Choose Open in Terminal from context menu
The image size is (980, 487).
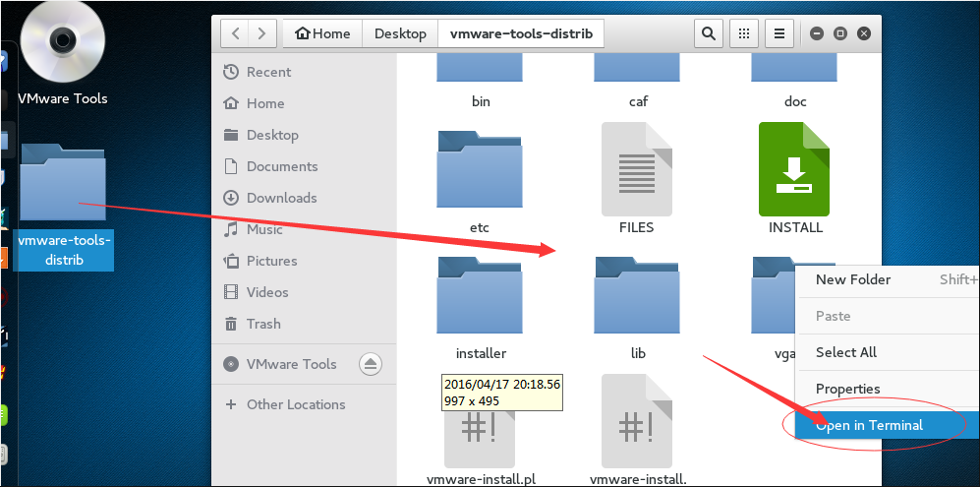pyautogui.click(x=888, y=425)
